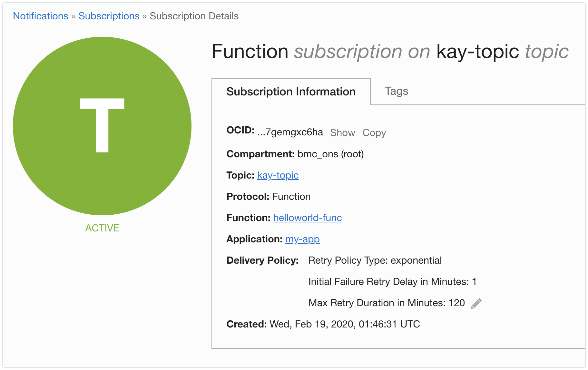Navigate to Notifications via breadcrumb

click(x=40, y=16)
